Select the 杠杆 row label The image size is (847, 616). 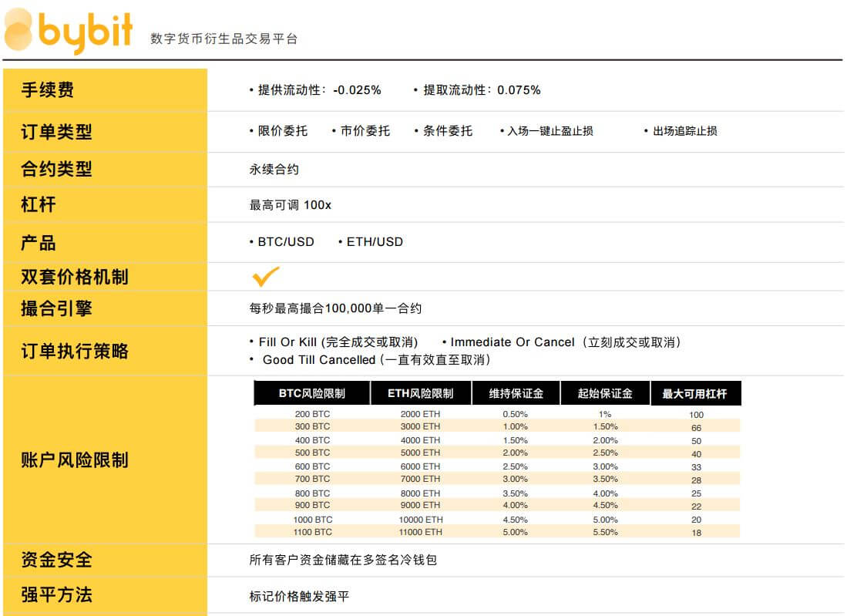(x=39, y=204)
